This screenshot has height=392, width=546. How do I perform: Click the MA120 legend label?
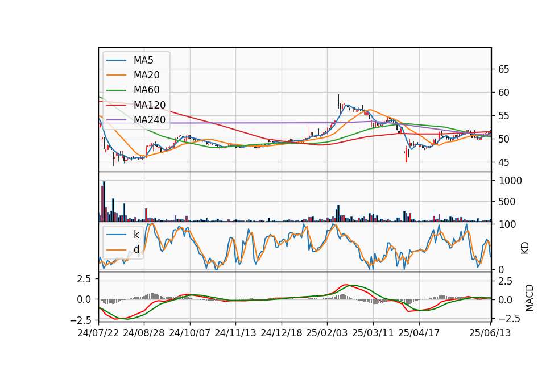coord(150,105)
